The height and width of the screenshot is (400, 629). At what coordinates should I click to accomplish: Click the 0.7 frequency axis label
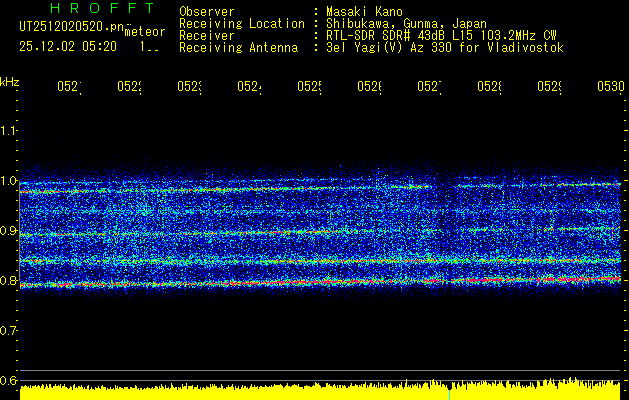(x=8, y=331)
